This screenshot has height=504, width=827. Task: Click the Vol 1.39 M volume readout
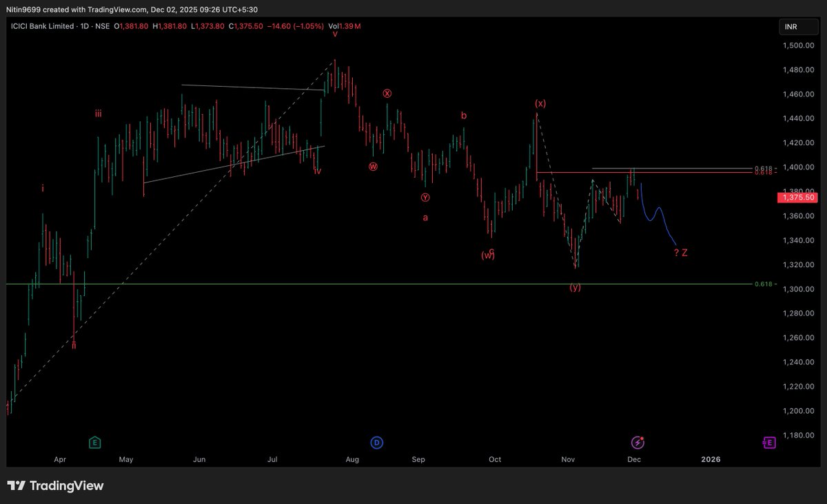click(345, 26)
